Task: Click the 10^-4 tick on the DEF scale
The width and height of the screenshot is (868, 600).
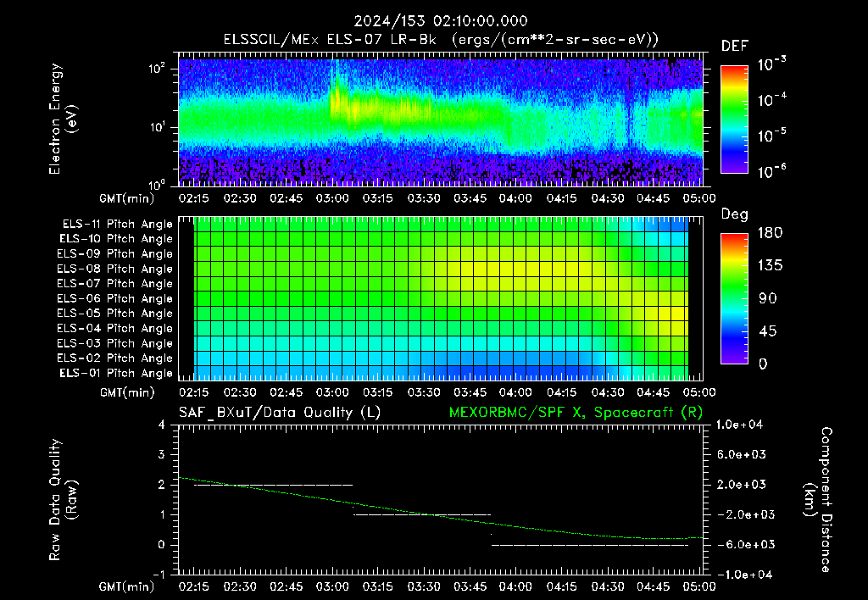Action: 771,100
